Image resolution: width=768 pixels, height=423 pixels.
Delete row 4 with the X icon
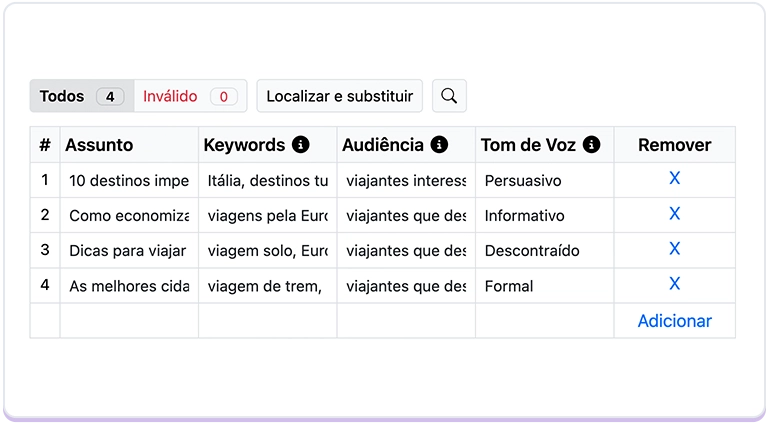point(674,284)
